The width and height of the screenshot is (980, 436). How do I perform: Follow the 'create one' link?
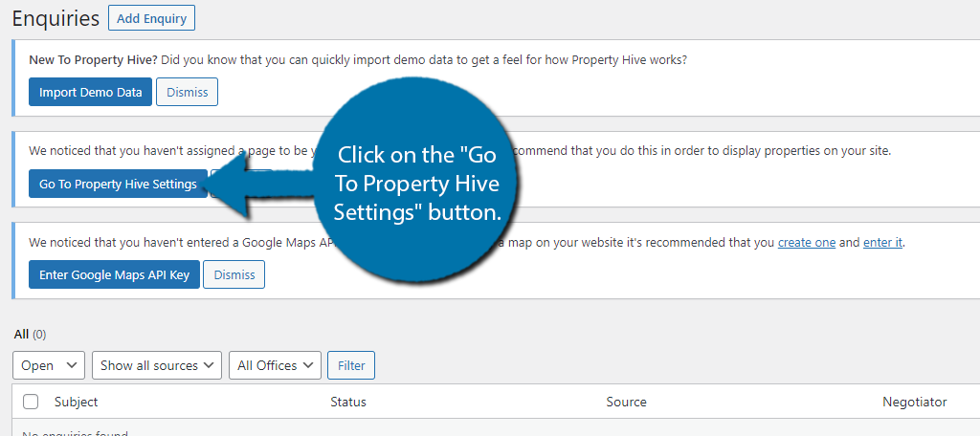click(806, 242)
